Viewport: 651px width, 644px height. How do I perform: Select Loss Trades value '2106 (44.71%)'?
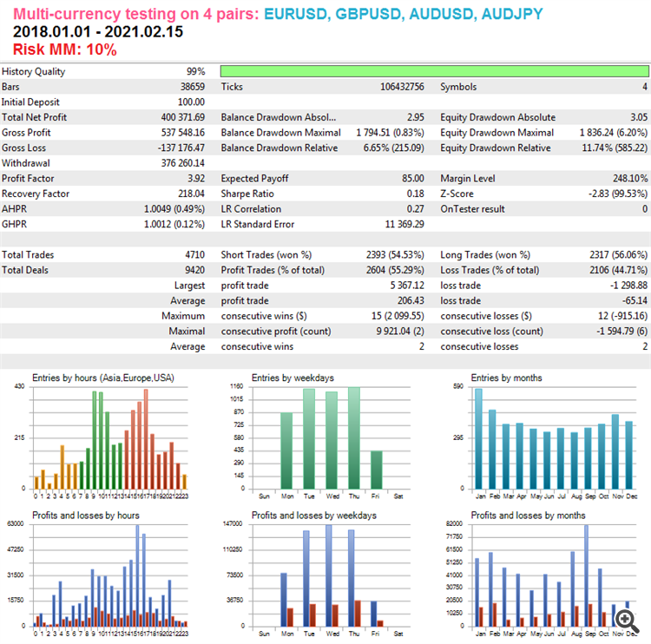tap(619, 270)
